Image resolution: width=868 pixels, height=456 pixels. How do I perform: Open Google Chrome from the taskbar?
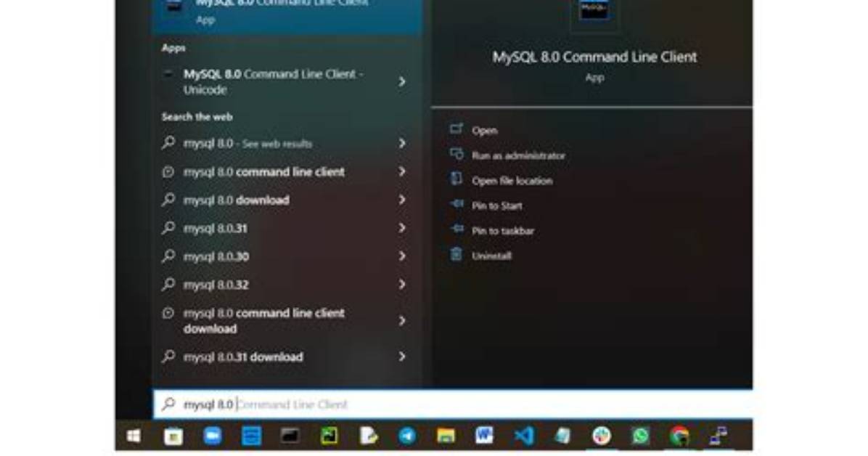(680, 436)
